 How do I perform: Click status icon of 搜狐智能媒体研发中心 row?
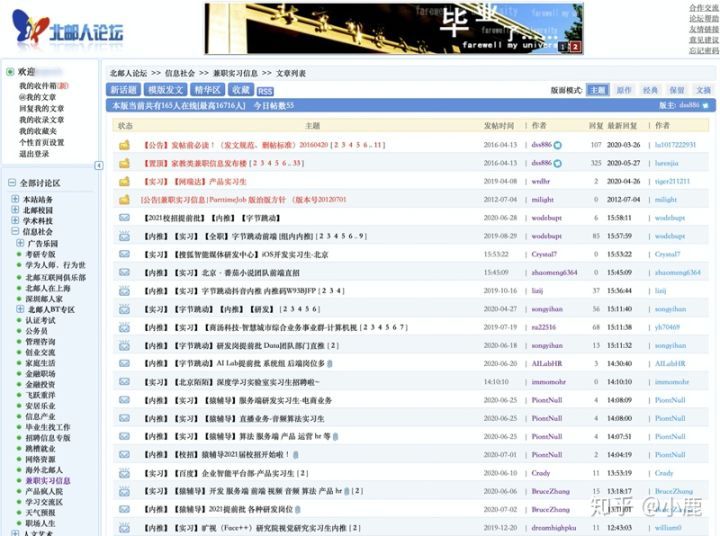tap(124, 254)
